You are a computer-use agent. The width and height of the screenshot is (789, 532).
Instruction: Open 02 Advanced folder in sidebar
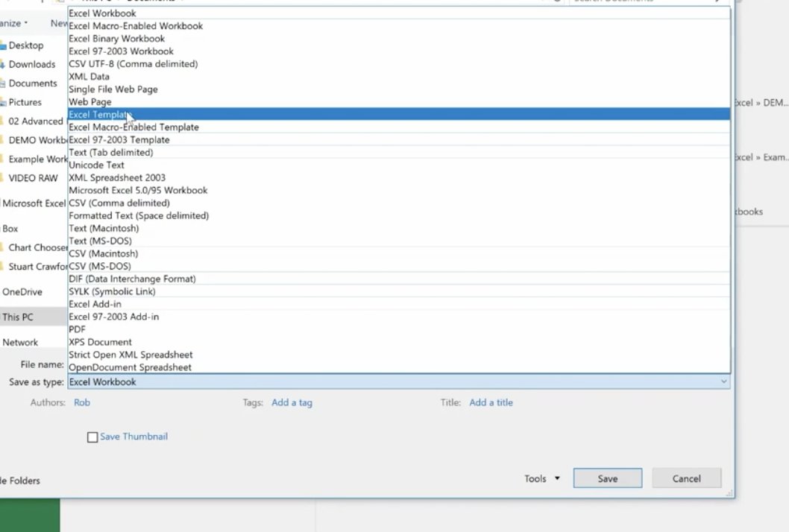[x=35, y=121]
